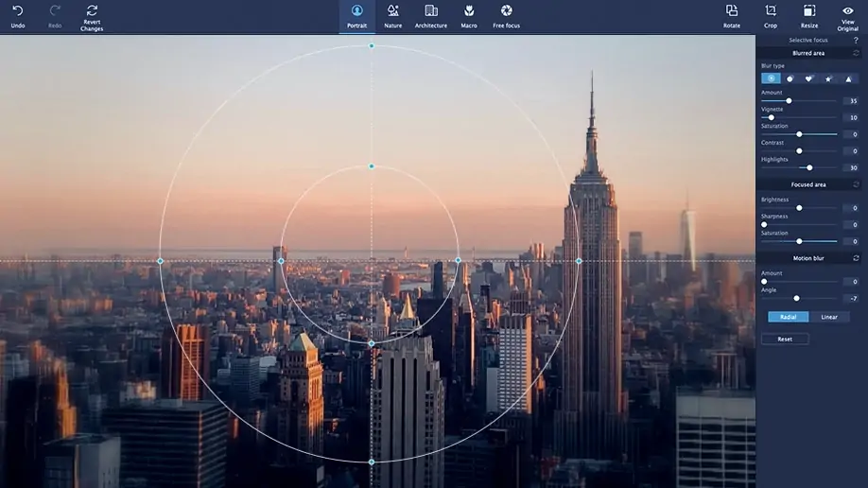
Task: Click the outer circle's left handle
Action: [x=160, y=261]
